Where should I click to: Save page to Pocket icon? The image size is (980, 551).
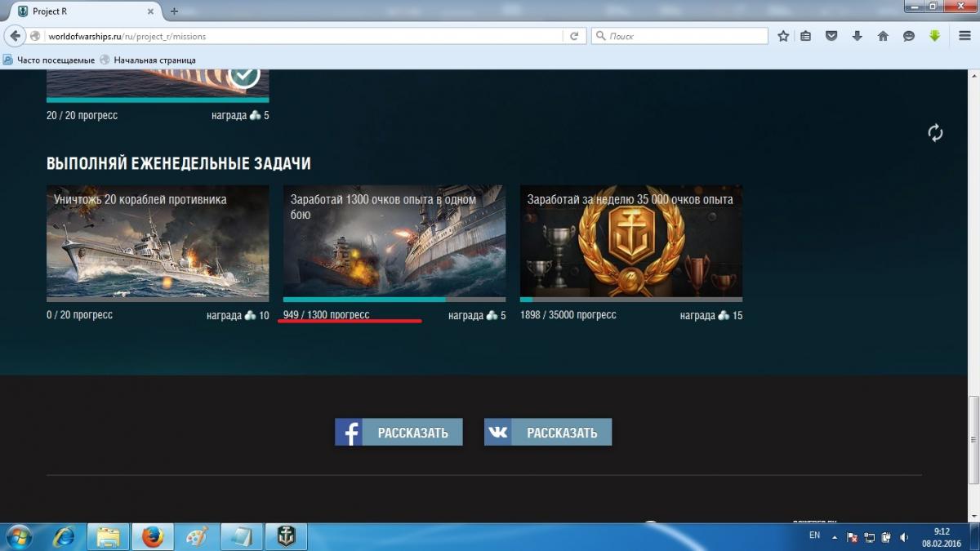[831, 36]
